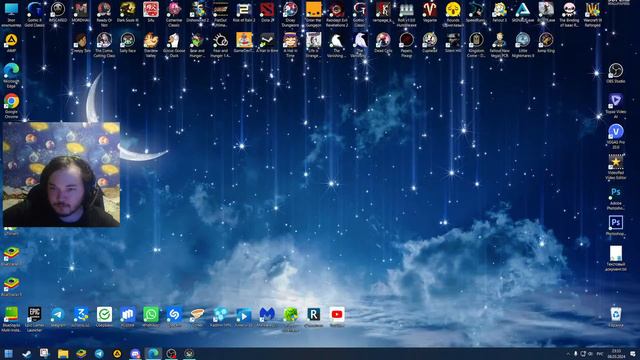Launch the Malwarebytes desktop shortcut
640x360 pixels.
(267, 317)
